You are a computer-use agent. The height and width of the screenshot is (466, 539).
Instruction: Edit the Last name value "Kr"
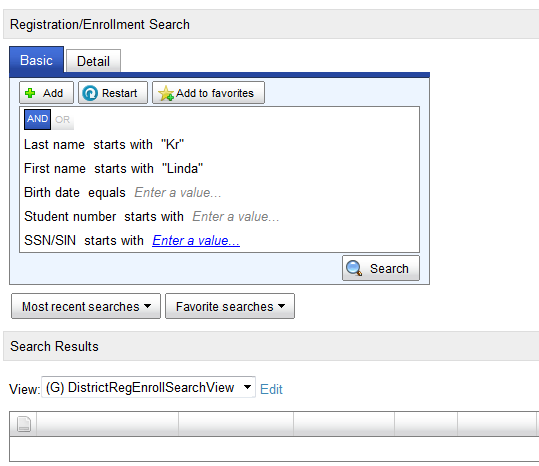coord(173,144)
